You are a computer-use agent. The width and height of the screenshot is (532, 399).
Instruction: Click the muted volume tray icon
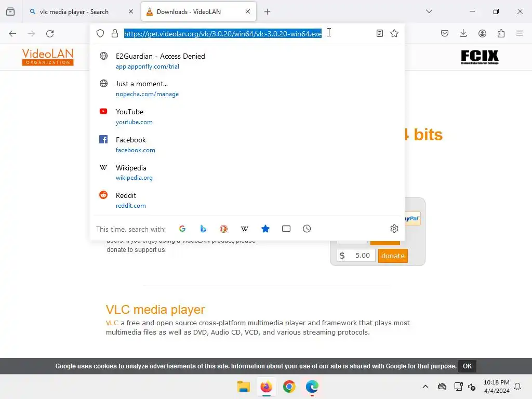click(472, 387)
